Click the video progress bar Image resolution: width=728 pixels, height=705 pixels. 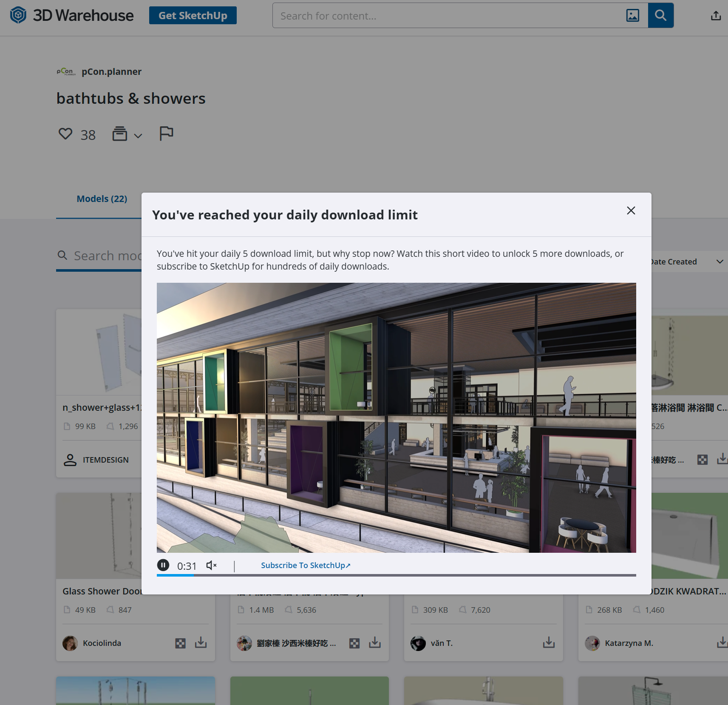[396, 575]
